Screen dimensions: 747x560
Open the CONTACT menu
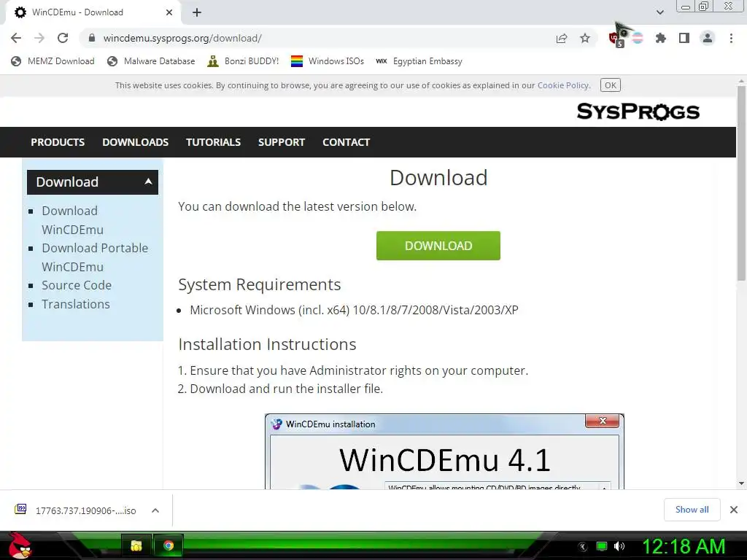(x=347, y=142)
